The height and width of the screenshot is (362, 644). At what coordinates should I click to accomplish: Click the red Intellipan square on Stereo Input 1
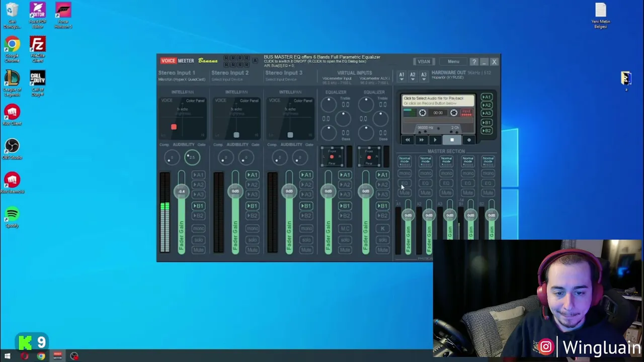[x=174, y=127]
